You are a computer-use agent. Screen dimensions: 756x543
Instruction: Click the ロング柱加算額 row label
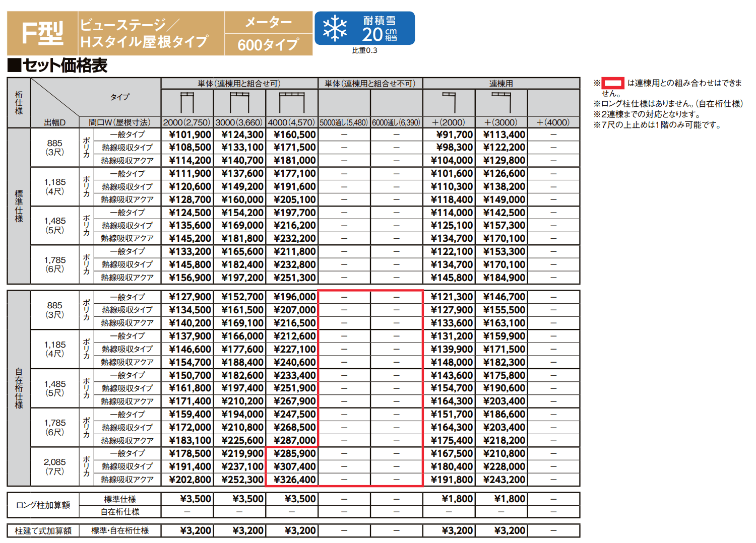[43, 505]
